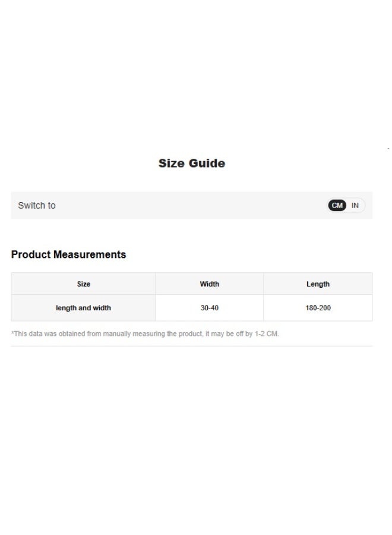Click the asterisk starting the disclaimer

point(12,333)
